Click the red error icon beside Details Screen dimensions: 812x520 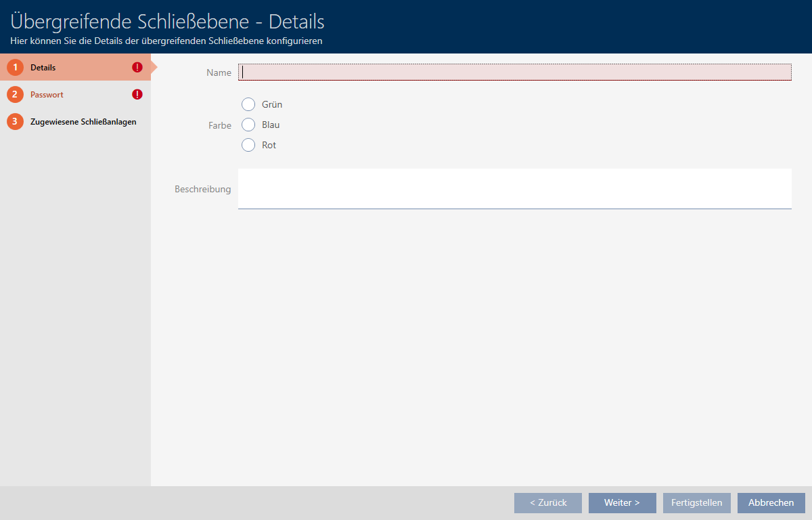tap(137, 68)
